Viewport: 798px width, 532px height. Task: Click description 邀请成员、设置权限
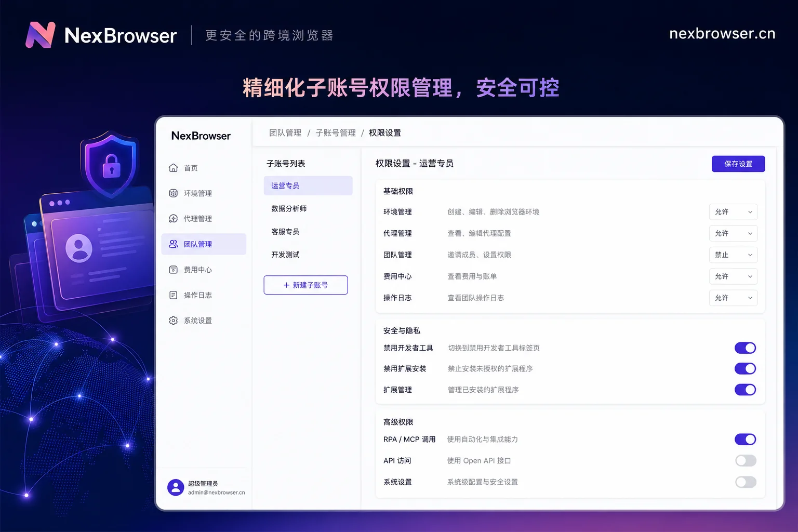tap(480, 255)
